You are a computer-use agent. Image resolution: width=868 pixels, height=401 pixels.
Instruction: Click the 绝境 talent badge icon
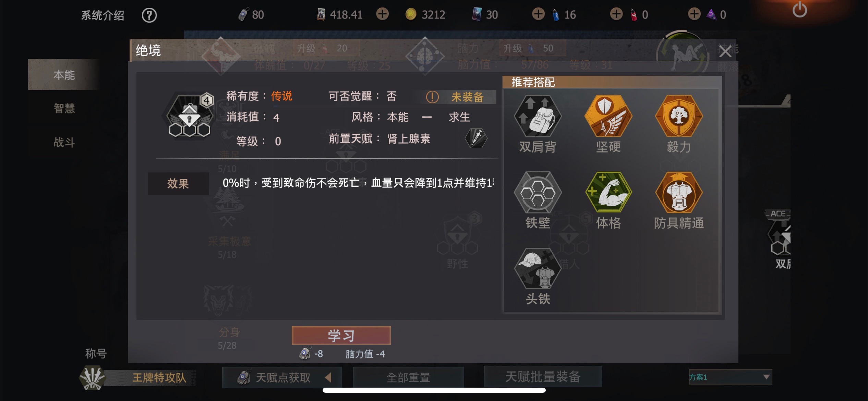coord(190,116)
